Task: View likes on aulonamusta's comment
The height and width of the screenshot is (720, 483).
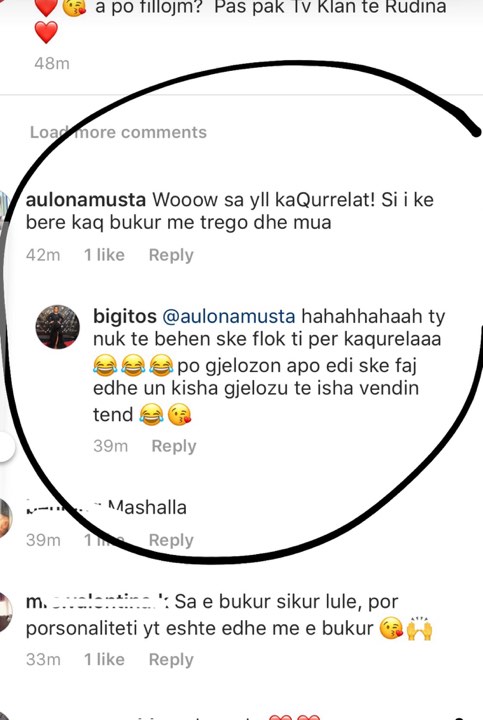Action: [104, 255]
